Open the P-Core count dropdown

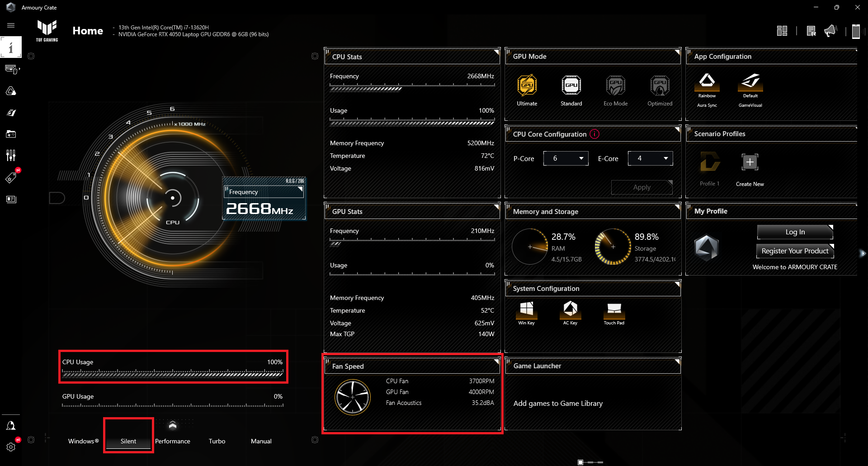pos(566,158)
